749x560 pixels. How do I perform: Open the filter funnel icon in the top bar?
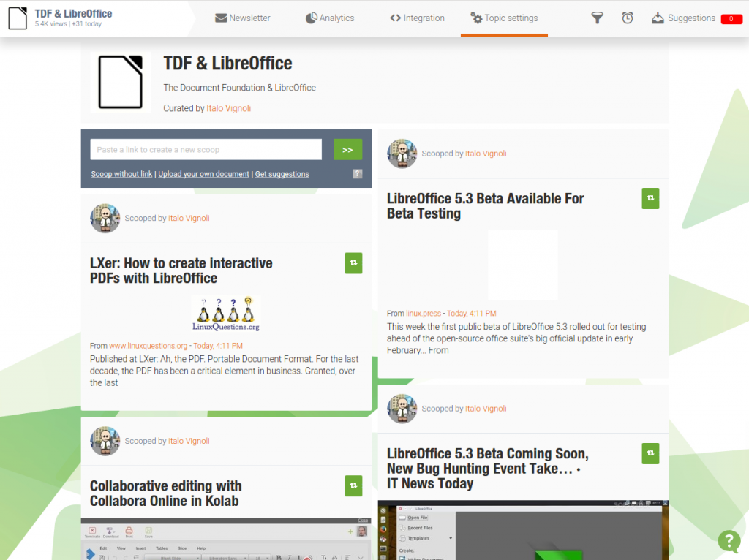(597, 18)
